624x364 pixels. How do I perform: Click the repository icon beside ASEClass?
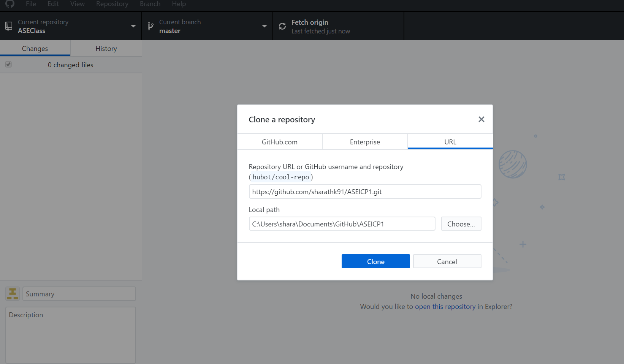pos(9,26)
